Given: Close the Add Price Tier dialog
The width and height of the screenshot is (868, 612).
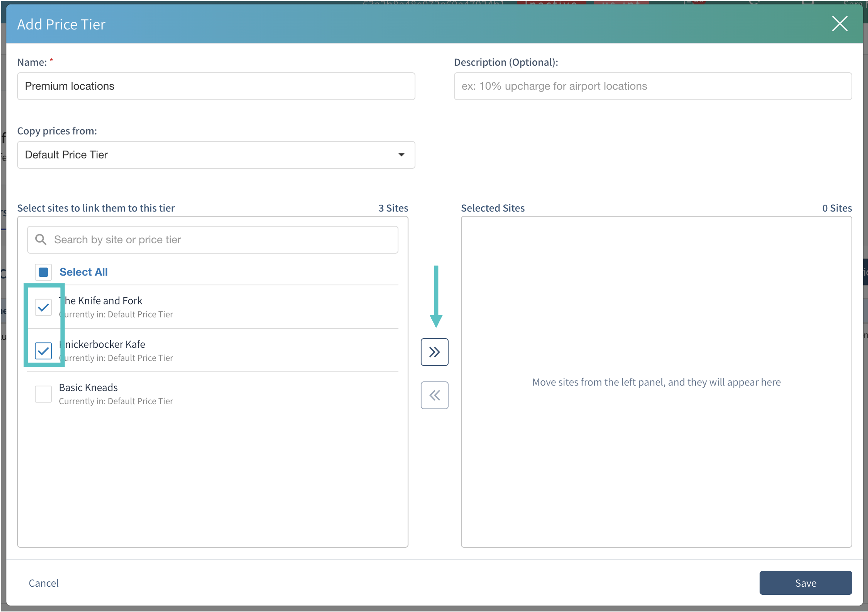Looking at the screenshot, I should tap(839, 24).
